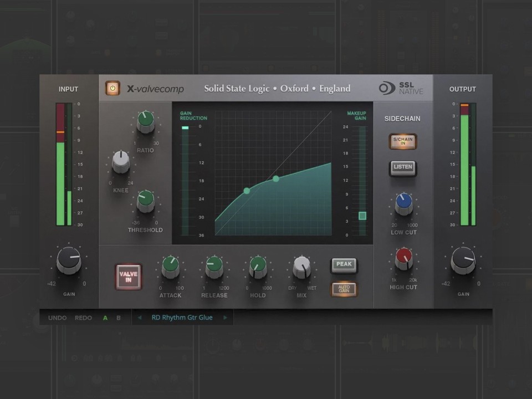Click the Gain Reduction meter
This screenshot has width=532, height=399.
click(x=185, y=181)
